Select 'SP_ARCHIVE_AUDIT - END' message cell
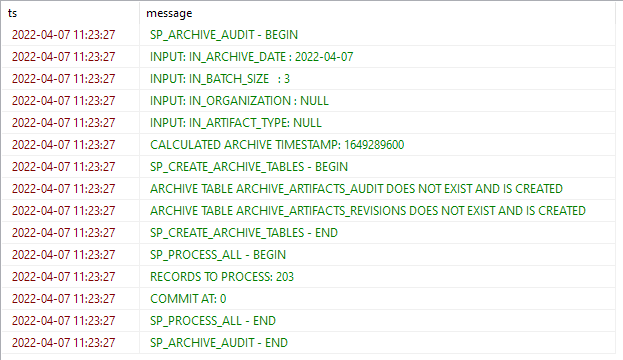 [x=377, y=343]
